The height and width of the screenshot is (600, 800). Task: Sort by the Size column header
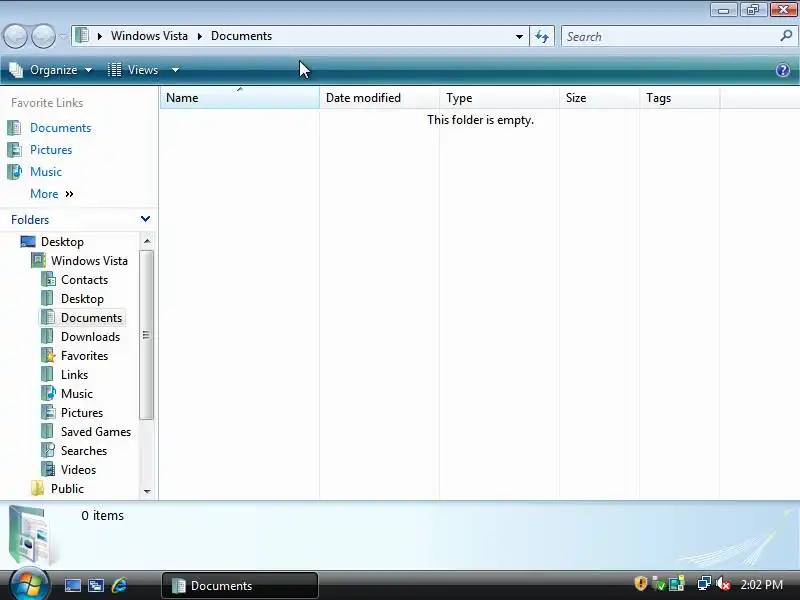click(599, 98)
